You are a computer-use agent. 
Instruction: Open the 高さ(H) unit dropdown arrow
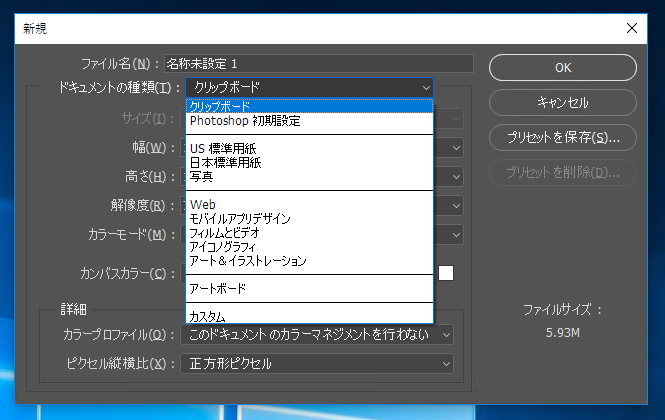click(x=456, y=177)
